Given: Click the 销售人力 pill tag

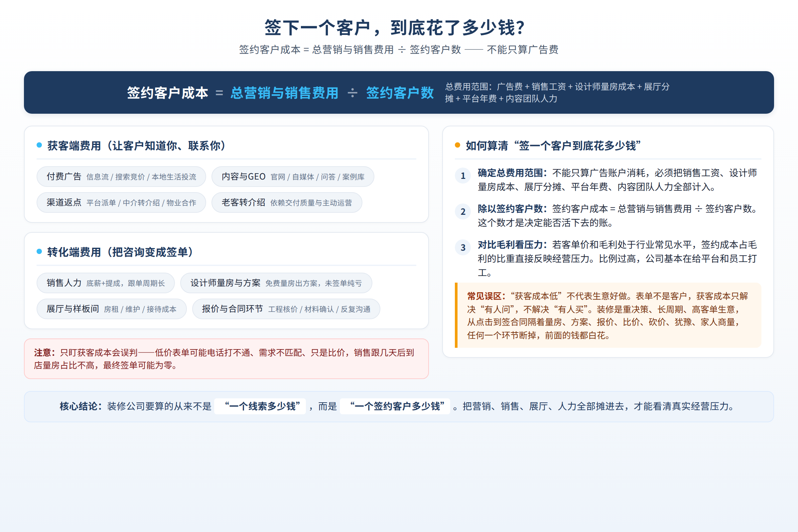Looking at the screenshot, I should click(105, 283).
